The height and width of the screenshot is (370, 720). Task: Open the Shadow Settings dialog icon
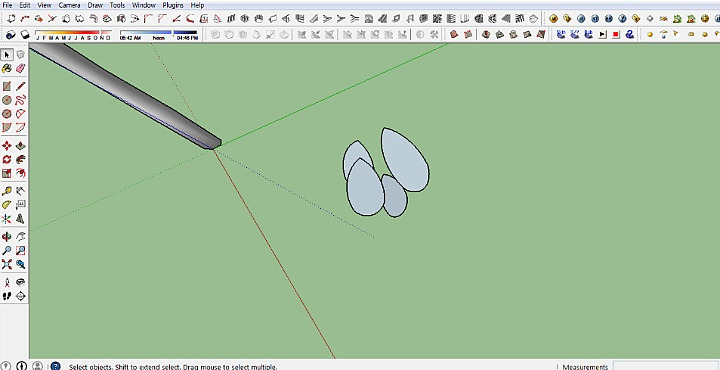[x=11, y=34]
